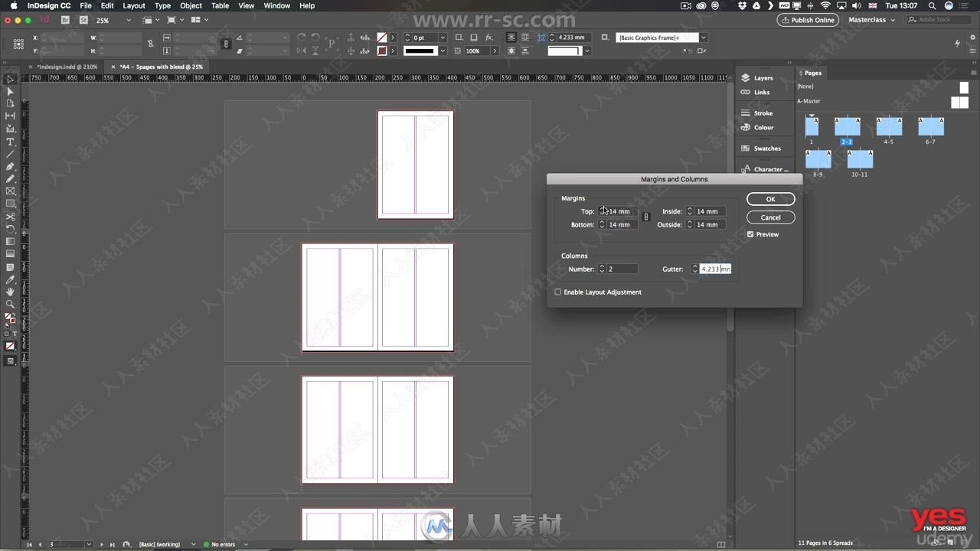Select the 10–11 spread thumbnail in Pages

pos(860,159)
